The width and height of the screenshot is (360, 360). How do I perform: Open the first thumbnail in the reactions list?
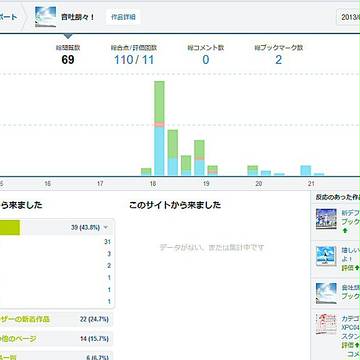pyautogui.click(x=326, y=219)
